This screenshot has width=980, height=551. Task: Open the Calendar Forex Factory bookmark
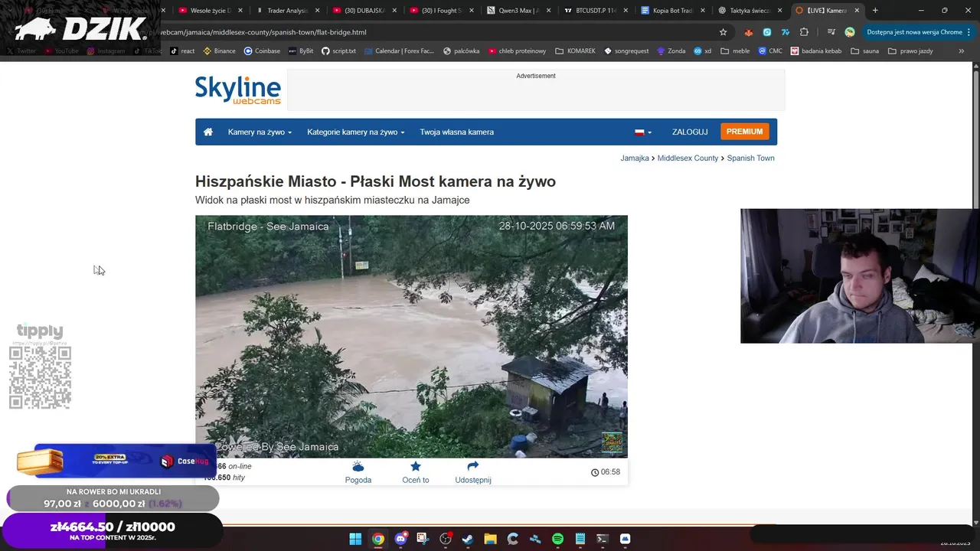[x=399, y=51]
